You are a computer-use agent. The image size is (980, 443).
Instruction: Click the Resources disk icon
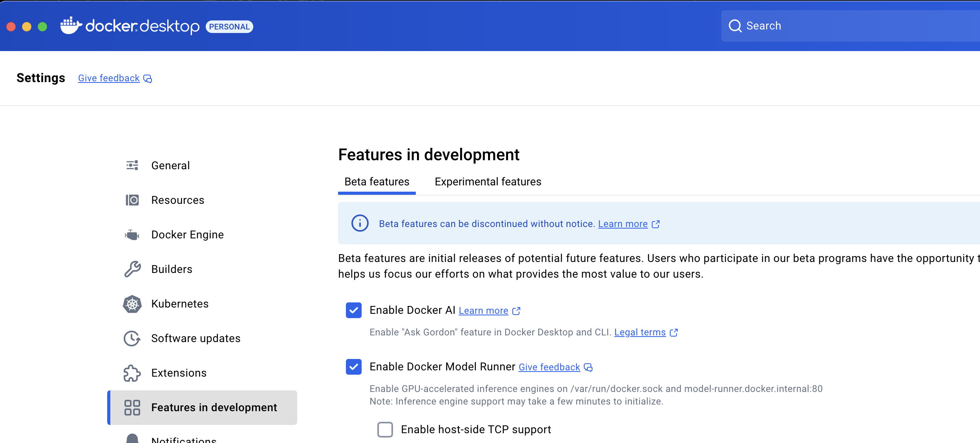pyautogui.click(x=132, y=200)
